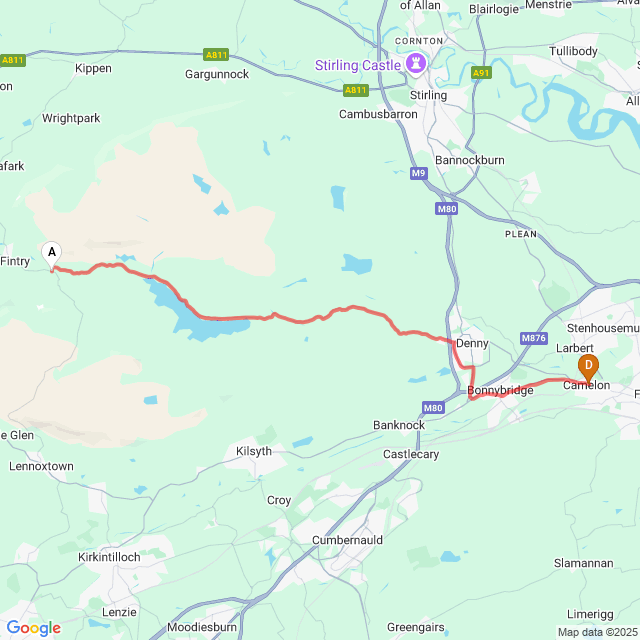Image resolution: width=640 pixels, height=640 pixels.
Task: Click the M9 motorway shield
Action: coord(419,173)
